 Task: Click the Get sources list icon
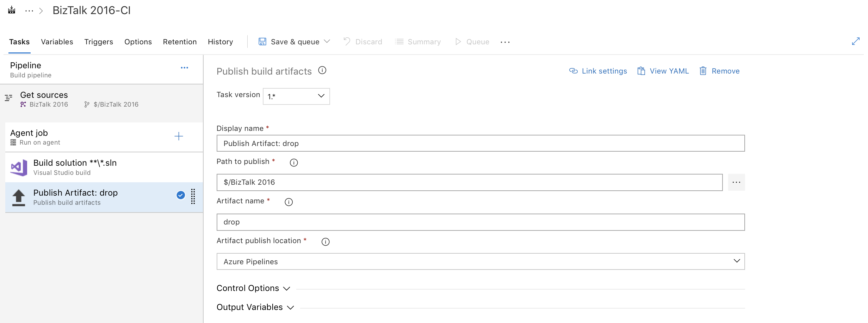click(9, 97)
